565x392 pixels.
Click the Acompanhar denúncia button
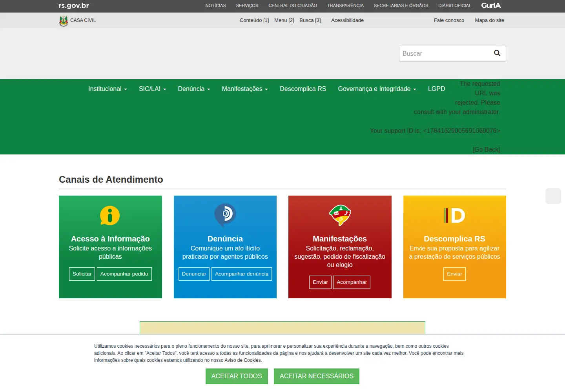242,274
